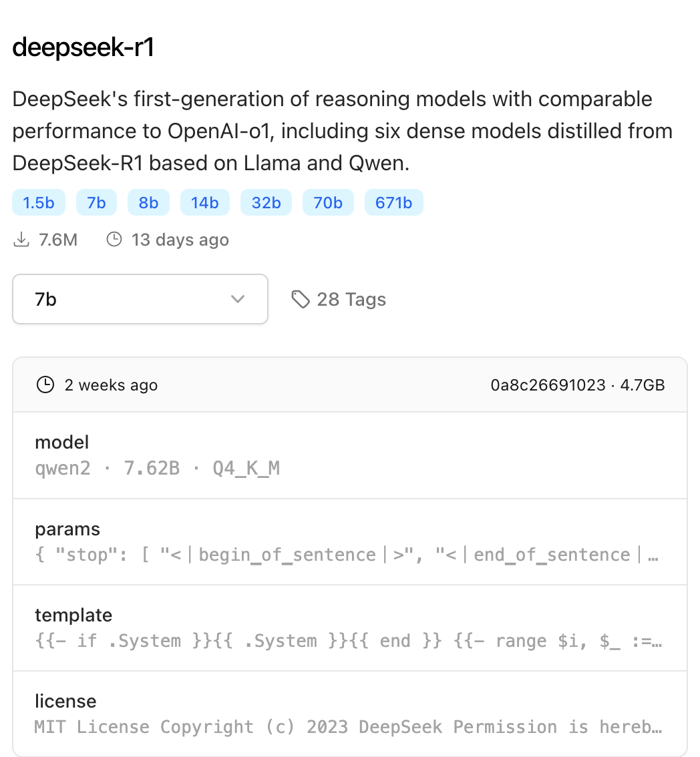The height and width of the screenshot is (757, 700).
Task: Click the 0a8c26691023 · 4.7GB hash text
Action: click(578, 385)
